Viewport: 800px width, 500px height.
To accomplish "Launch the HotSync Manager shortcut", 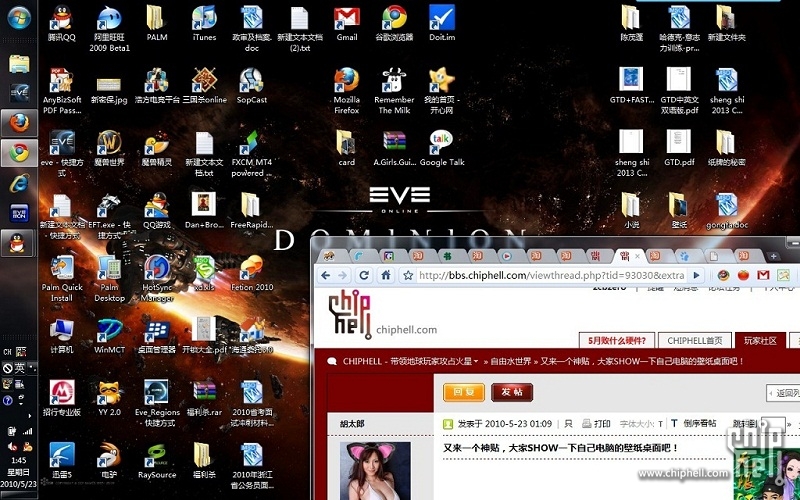I will [x=157, y=278].
